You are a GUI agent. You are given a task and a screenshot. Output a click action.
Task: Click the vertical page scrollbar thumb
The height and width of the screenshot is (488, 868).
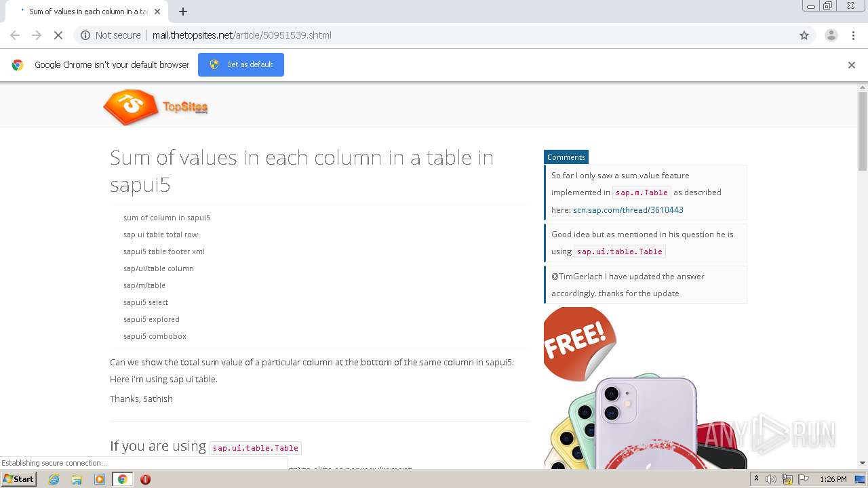(863, 131)
